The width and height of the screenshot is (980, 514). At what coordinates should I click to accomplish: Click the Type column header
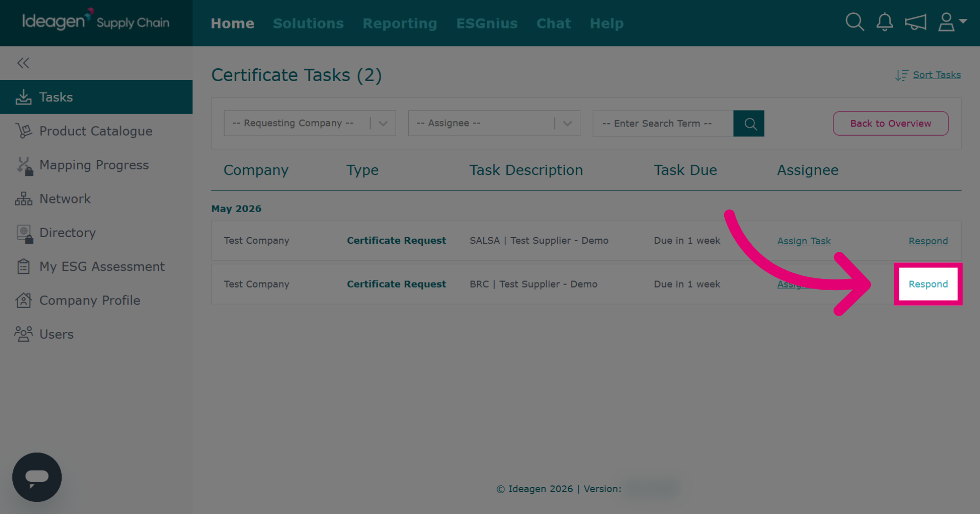tap(362, 170)
